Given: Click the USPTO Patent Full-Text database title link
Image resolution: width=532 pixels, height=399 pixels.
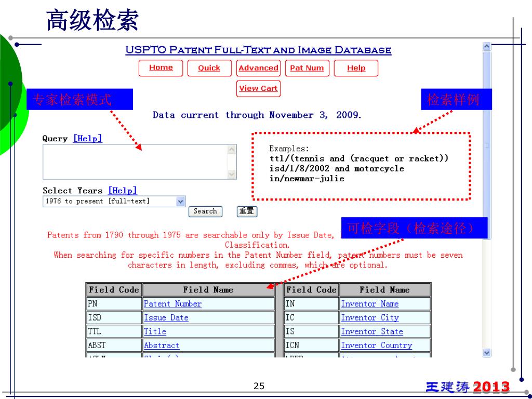Looking at the screenshot, I should [x=258, y=50].
